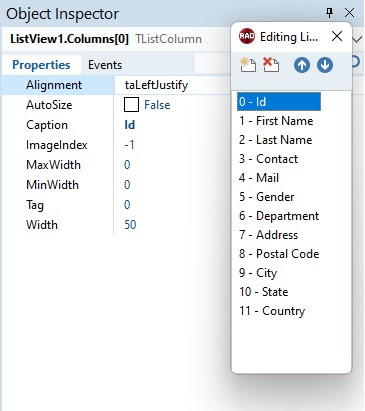Move selected column down with arrow icon
Viewport: 365px width, 411px height.
(x=325, y=65)
